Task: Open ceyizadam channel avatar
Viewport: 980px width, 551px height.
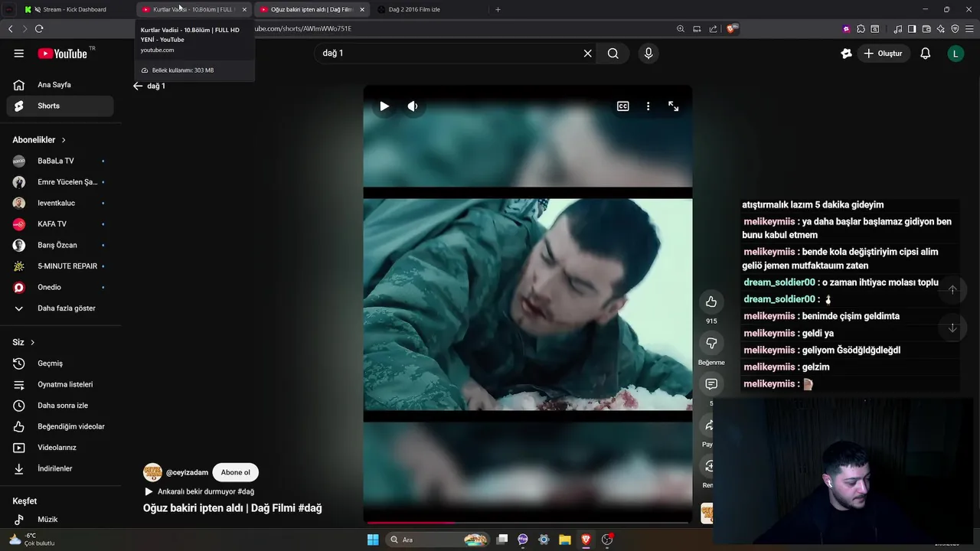Action: (152, 472)
